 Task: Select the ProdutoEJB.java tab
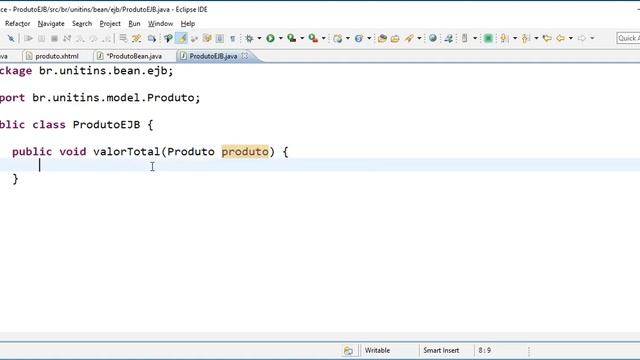(x=213, y=56)
